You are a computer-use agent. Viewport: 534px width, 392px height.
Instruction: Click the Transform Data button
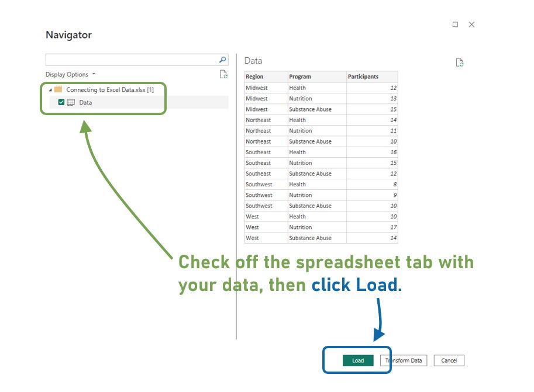pyautogui.click(x=404, y=360)
